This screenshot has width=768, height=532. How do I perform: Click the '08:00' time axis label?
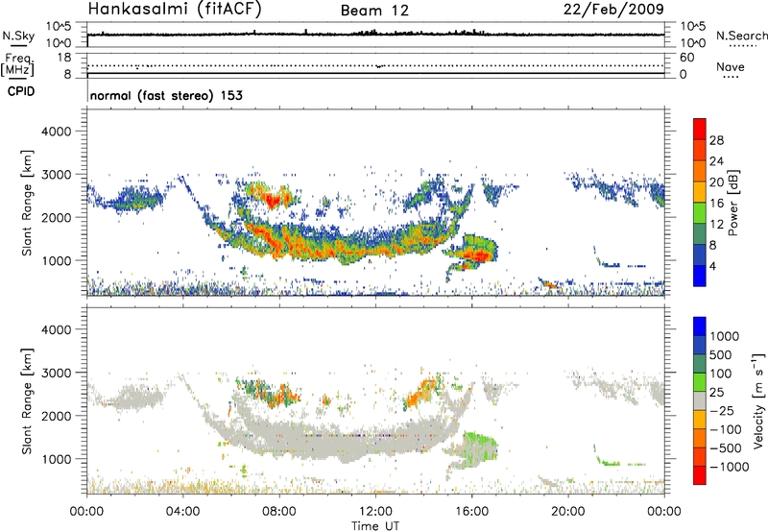coord(279,512)
